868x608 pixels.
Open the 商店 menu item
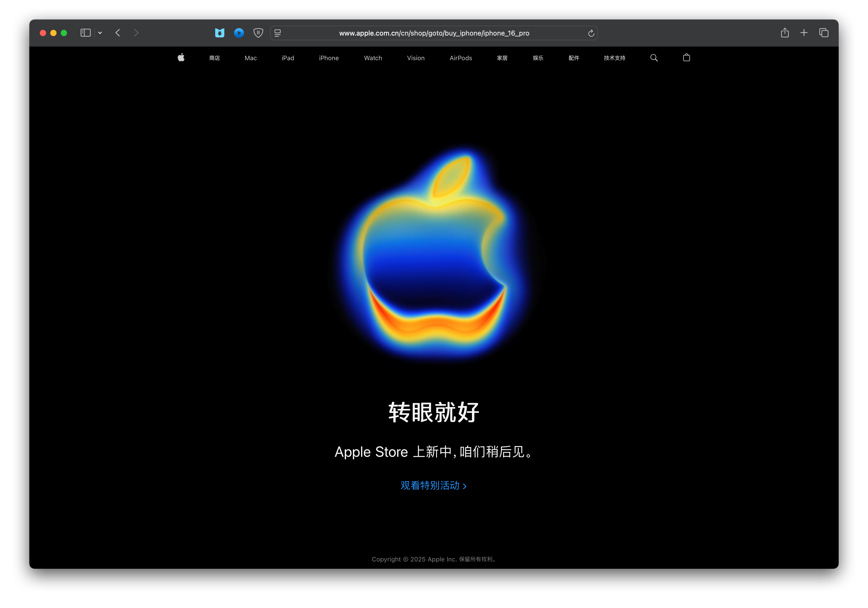click(214, 58)
